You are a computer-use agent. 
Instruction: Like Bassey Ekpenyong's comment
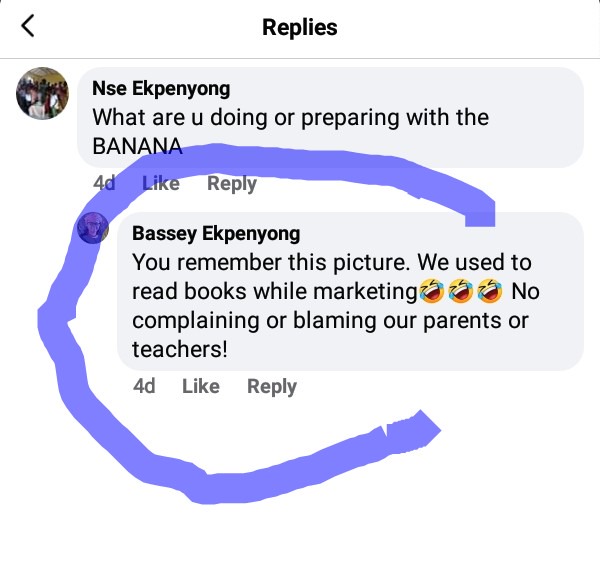(x=201, y=386)
